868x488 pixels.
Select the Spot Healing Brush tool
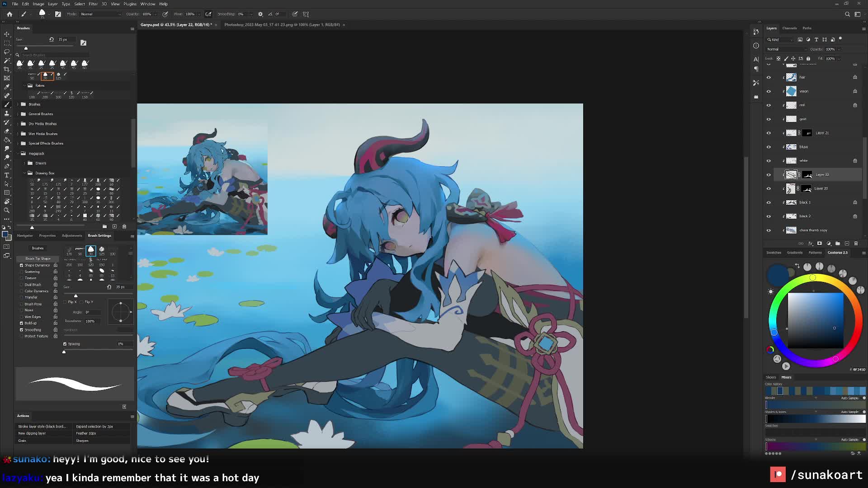[x=7, y=95]
